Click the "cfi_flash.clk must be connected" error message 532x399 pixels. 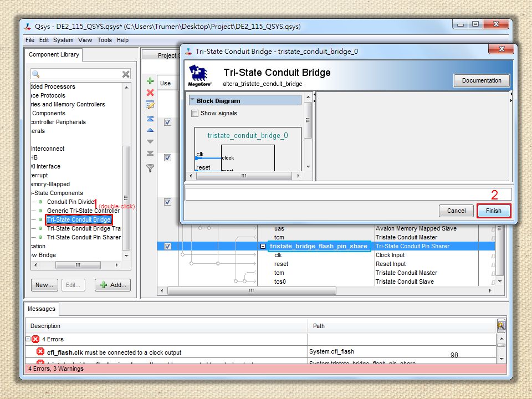[114, 352]
